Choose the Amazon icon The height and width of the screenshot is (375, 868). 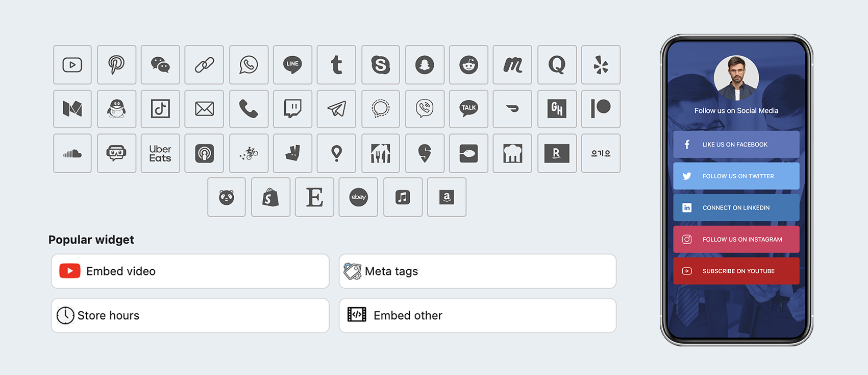[x=447, y=197]
